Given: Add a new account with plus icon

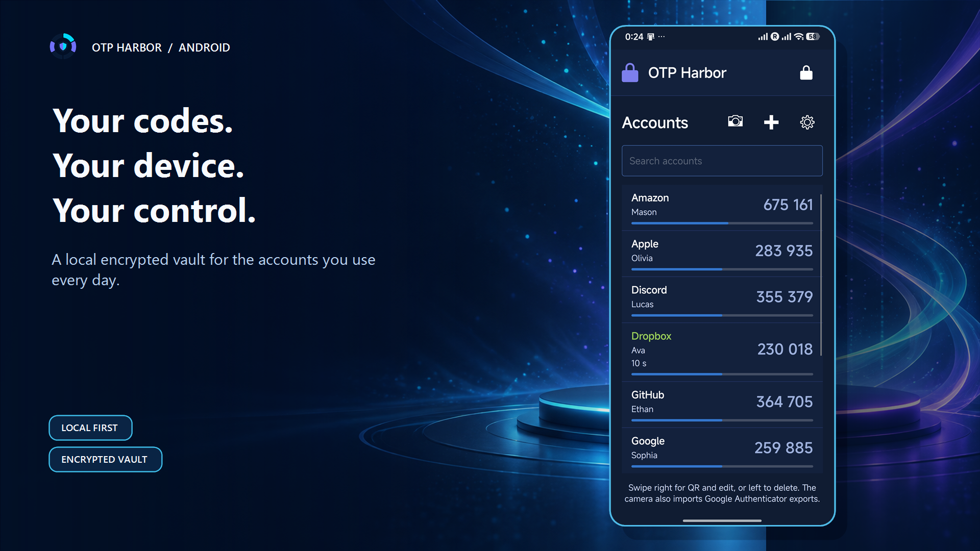Looking at the screenshot, I should [x=771, y=122].
